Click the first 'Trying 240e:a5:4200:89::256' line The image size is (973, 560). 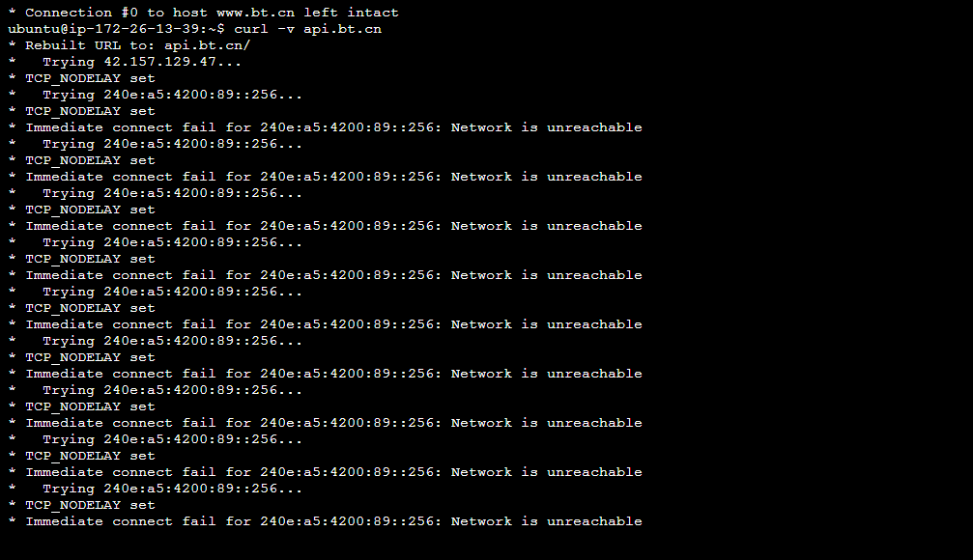click(x=173, y=95)
